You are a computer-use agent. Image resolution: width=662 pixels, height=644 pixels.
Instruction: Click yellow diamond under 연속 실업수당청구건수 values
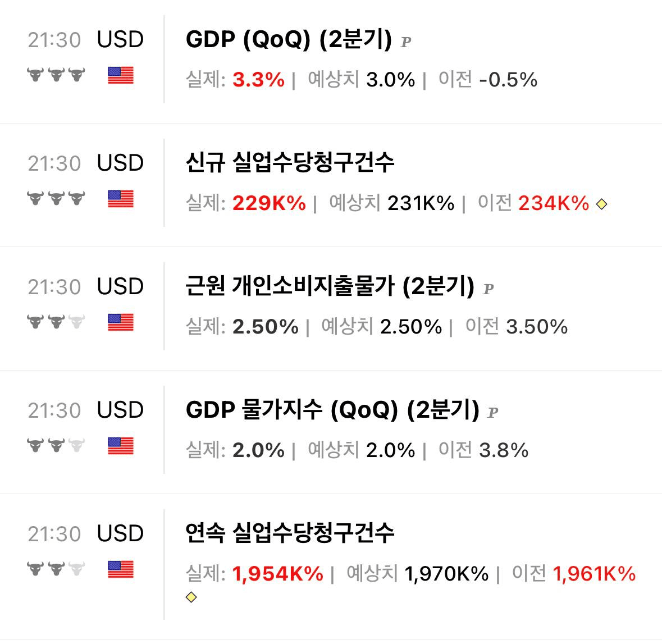[191, 597]
